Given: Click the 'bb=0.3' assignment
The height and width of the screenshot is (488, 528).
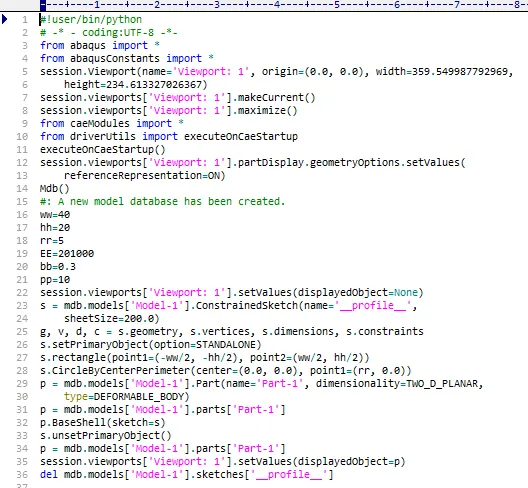Looking at the screenshot, I should tap(58, 267).
